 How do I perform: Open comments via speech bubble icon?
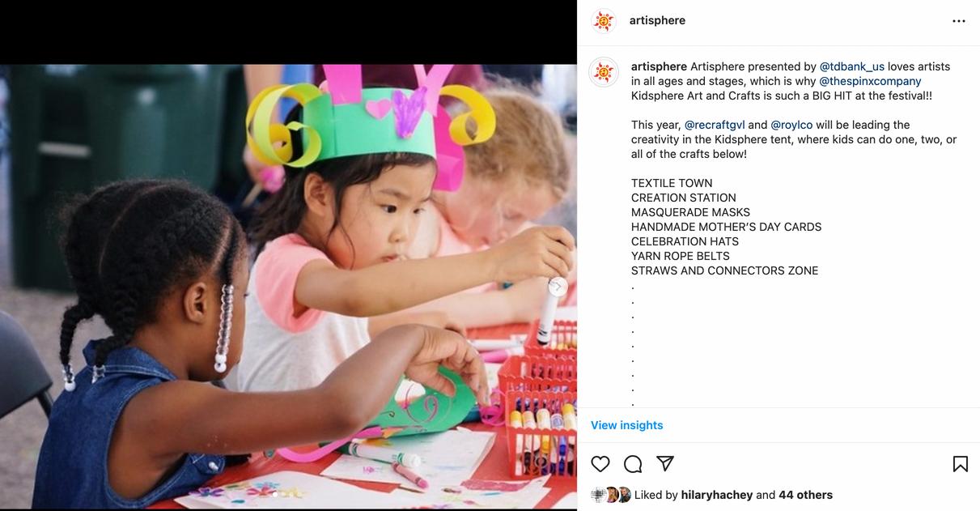633,464
